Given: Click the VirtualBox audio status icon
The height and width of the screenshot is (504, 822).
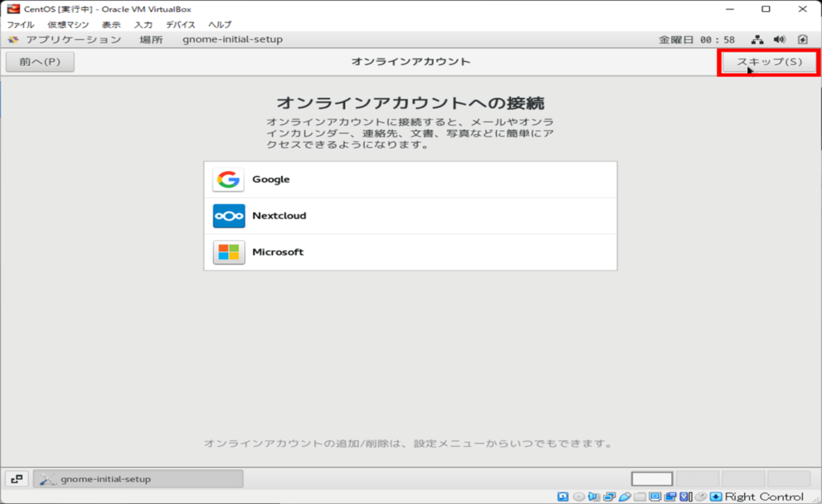Looking at the screenshot, I should 593,496.
